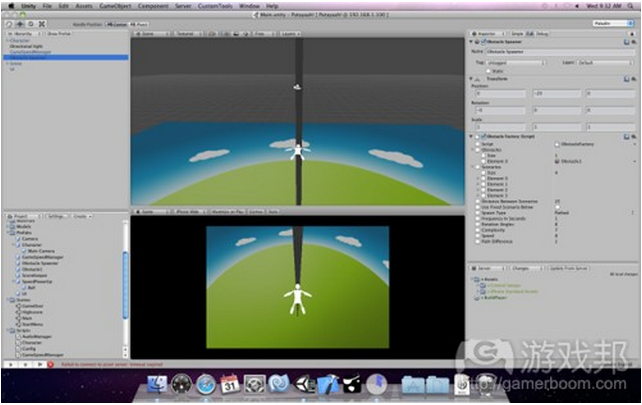The image size is (642, 405).
Task: Open the Hierarchy panel dropdown
Action: click(23, 34)
